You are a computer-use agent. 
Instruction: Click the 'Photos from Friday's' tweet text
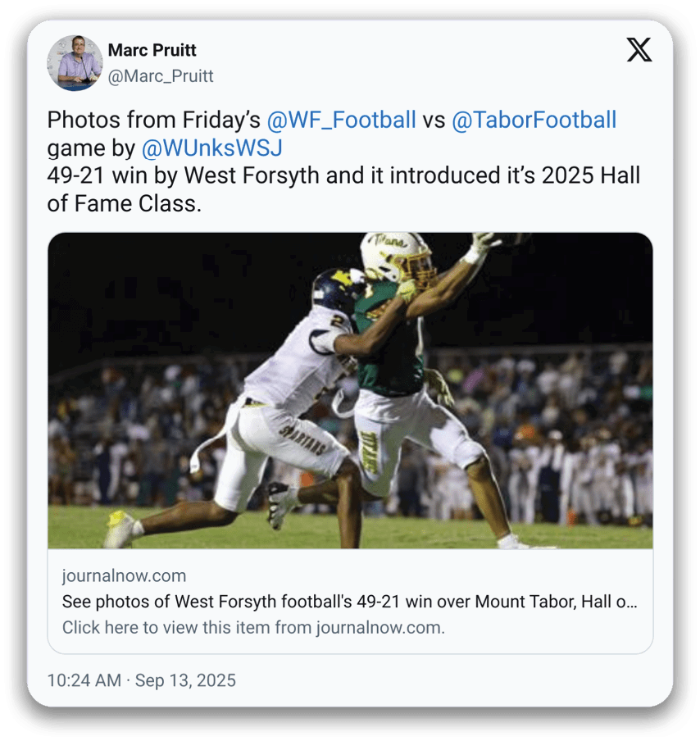coord(154,120)
